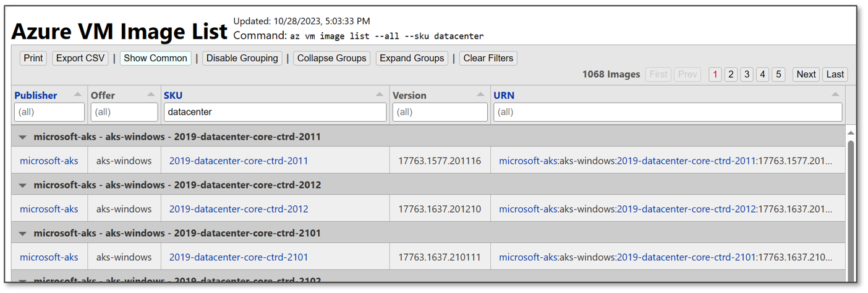The image size is (868, 293).
Task: Click SKU filter field containing datacenter
Action: (275, 112)
